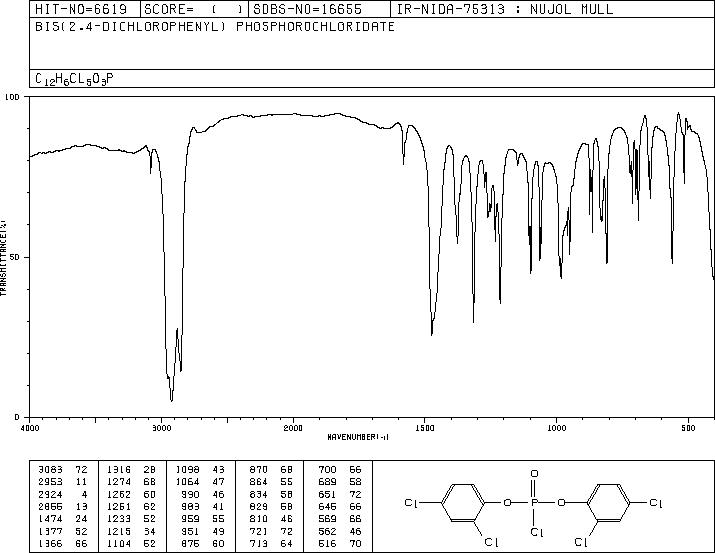Click the 100 label on the y-axis
Screen dimensions: 715x553
pyautogui.click(x=12, y=97)
